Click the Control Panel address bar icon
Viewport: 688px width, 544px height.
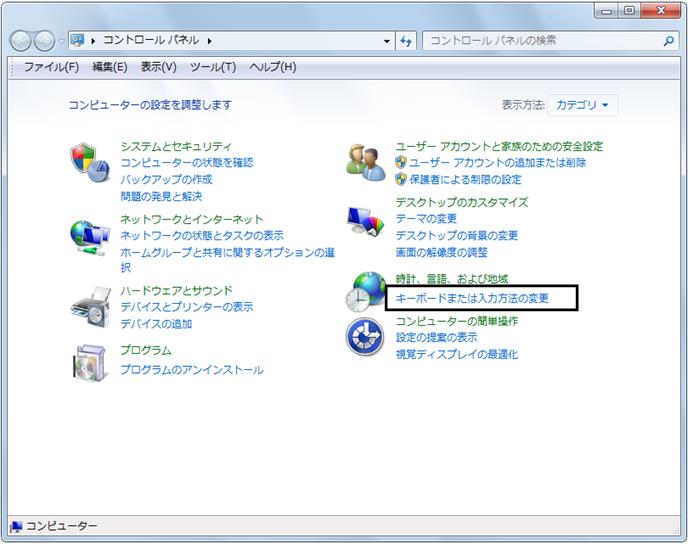tap(77, 41)
